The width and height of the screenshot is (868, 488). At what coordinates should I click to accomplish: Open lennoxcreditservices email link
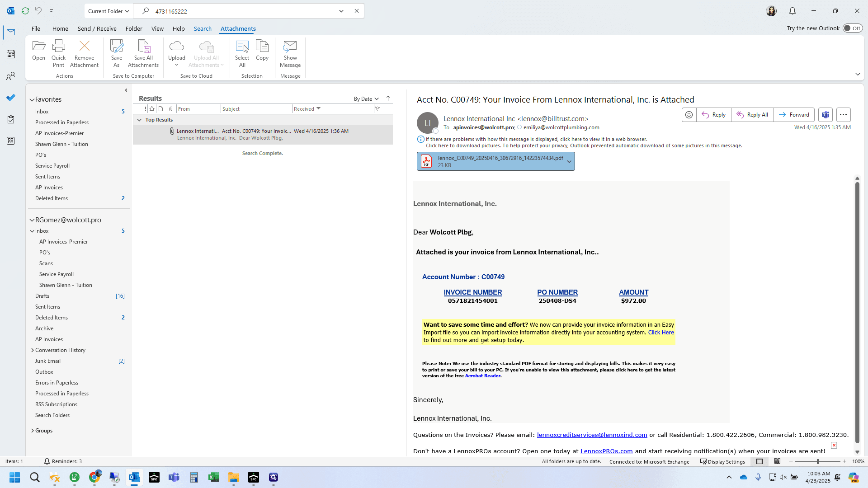pos(592,435)
